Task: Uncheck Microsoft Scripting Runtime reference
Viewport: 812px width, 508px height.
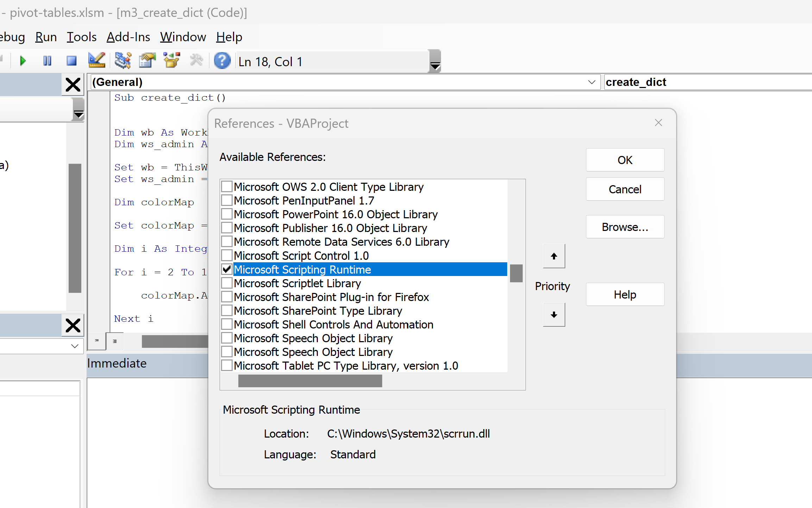Action: pos(227,269)
